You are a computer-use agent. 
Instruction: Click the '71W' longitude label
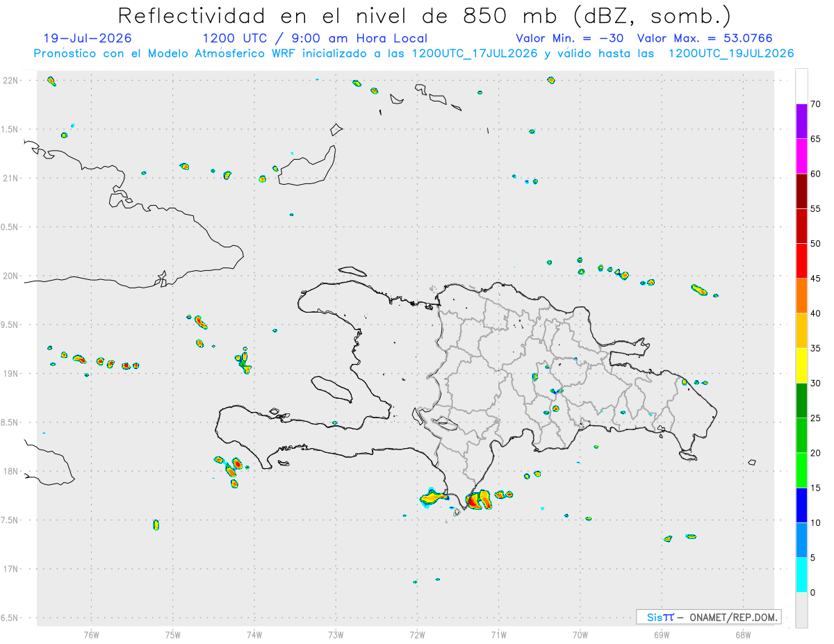[x=498, y=634]
